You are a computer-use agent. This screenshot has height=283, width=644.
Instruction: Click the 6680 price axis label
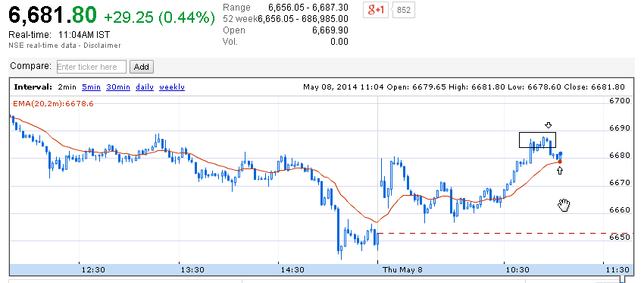[619, 156]
